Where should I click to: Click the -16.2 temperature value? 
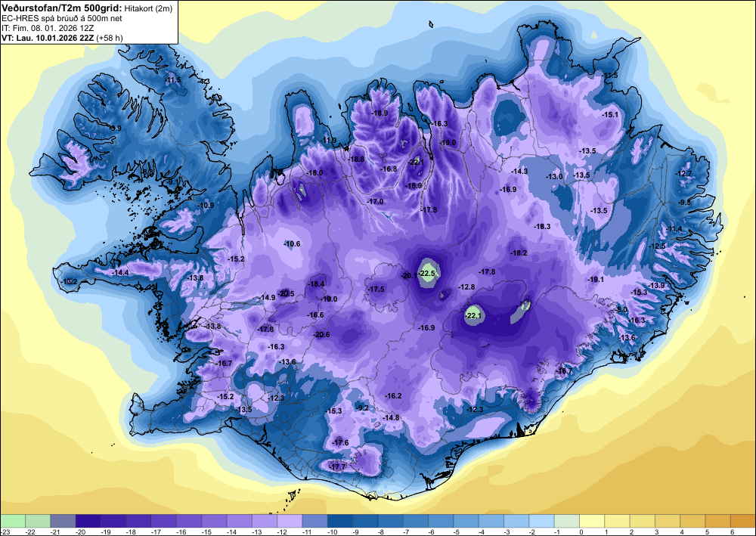[393, 395]
